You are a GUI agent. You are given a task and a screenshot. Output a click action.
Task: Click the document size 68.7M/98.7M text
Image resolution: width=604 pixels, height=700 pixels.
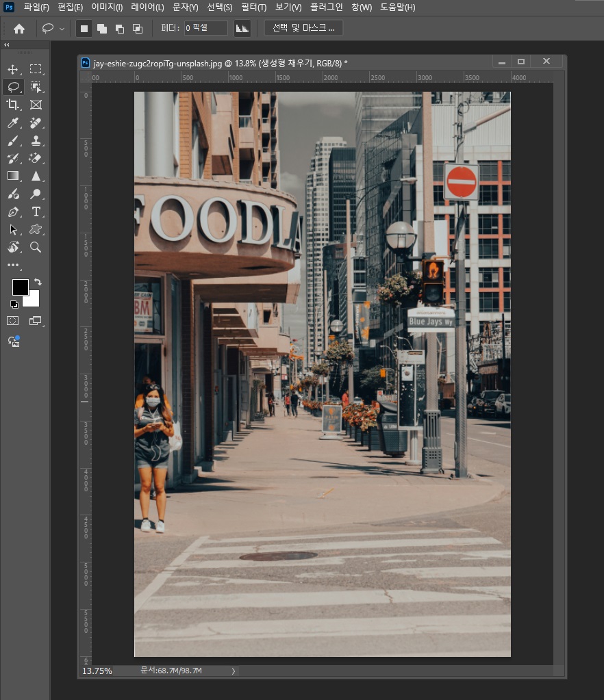(171, 671)
